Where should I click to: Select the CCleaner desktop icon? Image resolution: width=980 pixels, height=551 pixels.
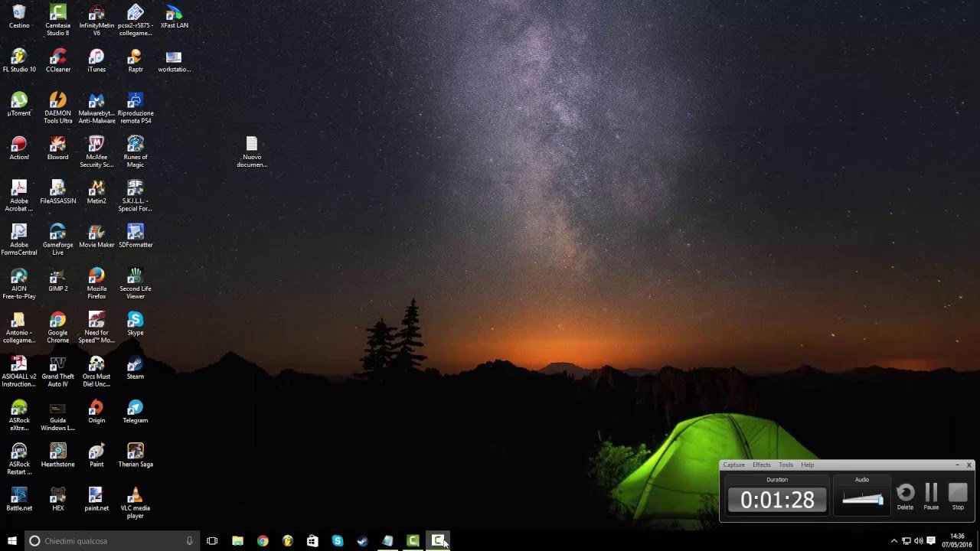(57, 60)
